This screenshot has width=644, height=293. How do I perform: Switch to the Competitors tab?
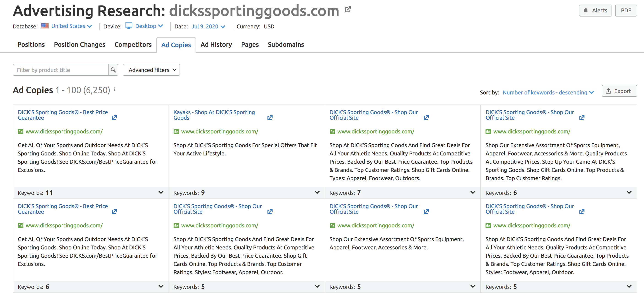[133, 44]
